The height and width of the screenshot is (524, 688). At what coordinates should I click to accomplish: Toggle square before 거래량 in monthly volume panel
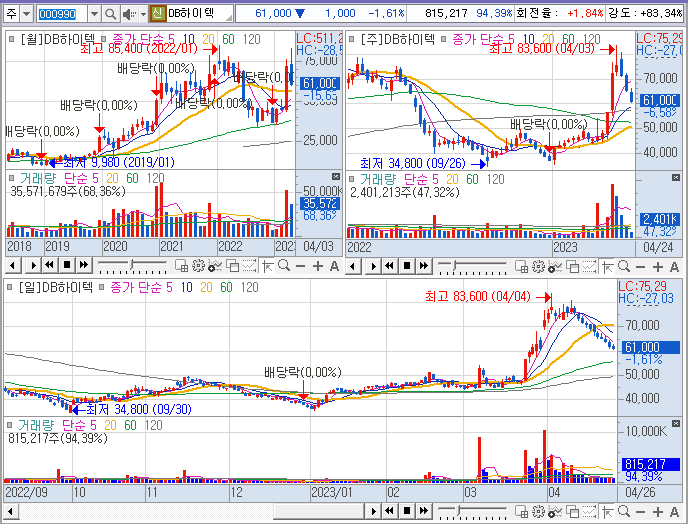[x=11, y=178]
